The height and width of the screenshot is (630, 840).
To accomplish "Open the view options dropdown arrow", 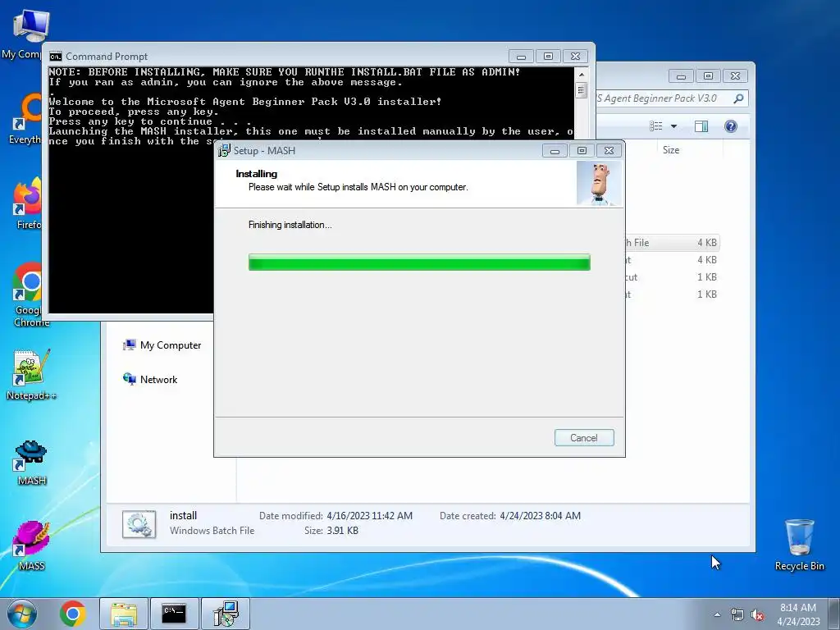I will pos(674,126).
